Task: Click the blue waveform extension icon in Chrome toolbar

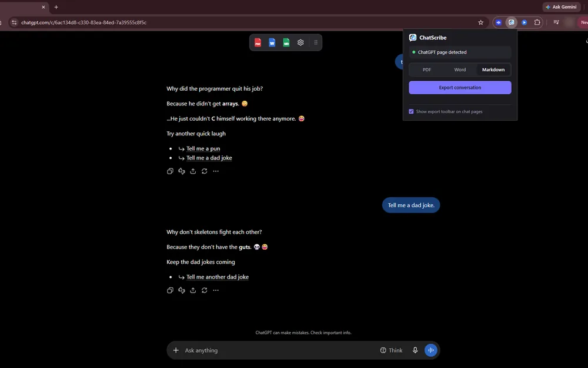Action: pos(499,22)
